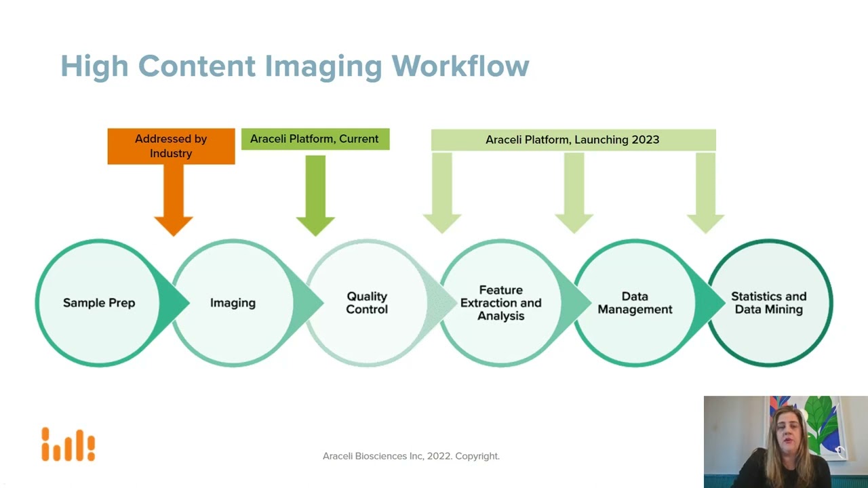Click the orange Addressed by Industry label
Screen dimensions: 868x488
point(171,146)
